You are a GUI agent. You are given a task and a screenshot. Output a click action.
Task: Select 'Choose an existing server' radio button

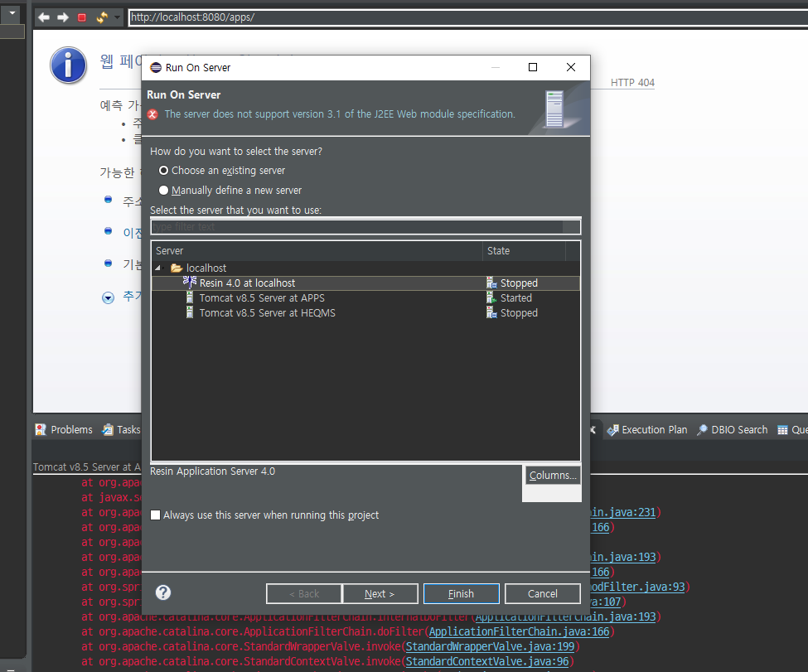163,171
